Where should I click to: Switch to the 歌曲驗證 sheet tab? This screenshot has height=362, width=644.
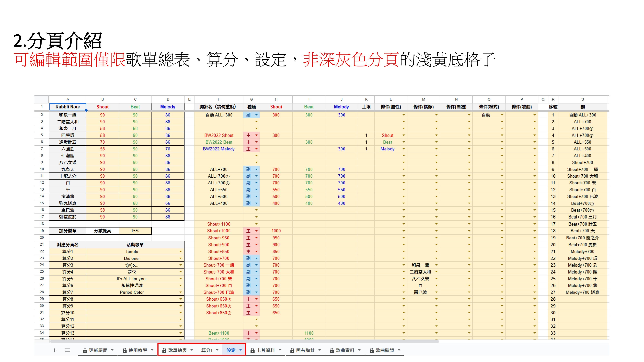click(384, 350)
